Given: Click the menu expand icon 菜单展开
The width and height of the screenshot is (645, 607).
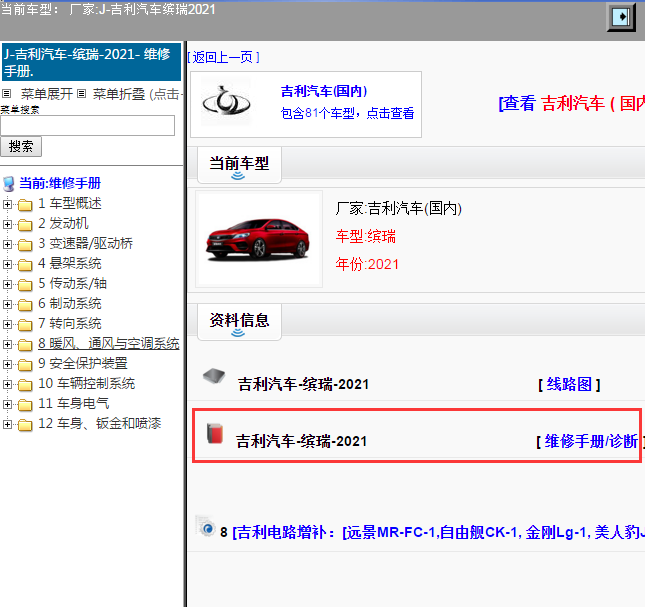Looking at the screenshot, I should pos(6,94).
